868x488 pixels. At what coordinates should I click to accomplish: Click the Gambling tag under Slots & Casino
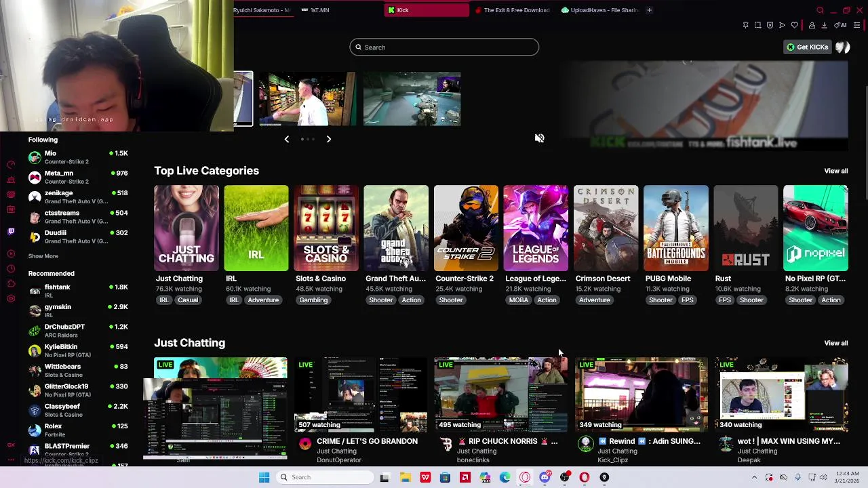(313, 300)
